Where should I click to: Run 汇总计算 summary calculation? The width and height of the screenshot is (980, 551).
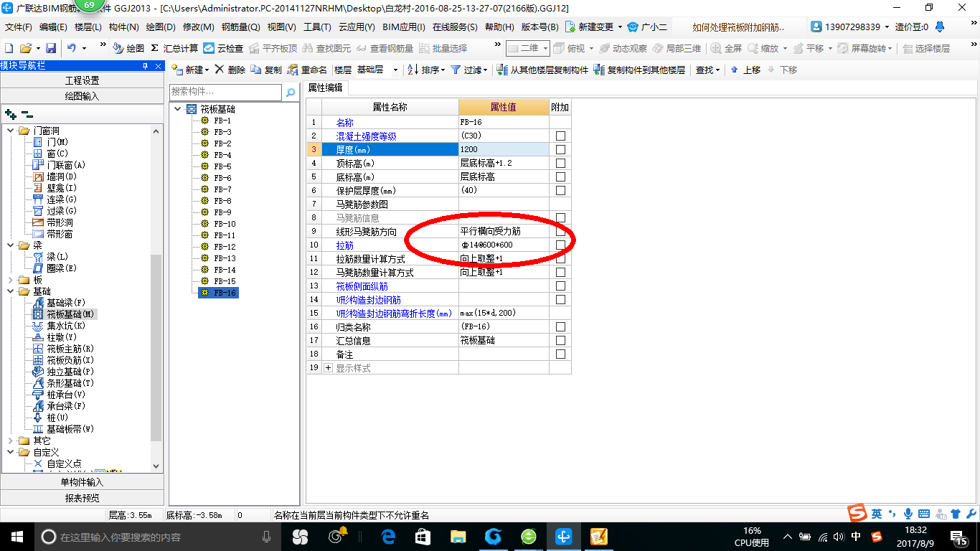pos(174,48)
